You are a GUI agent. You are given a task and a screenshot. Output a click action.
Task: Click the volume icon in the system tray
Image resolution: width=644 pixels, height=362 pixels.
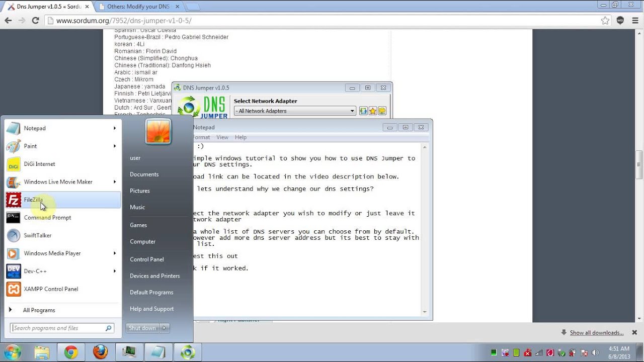[x=594, y=353]
